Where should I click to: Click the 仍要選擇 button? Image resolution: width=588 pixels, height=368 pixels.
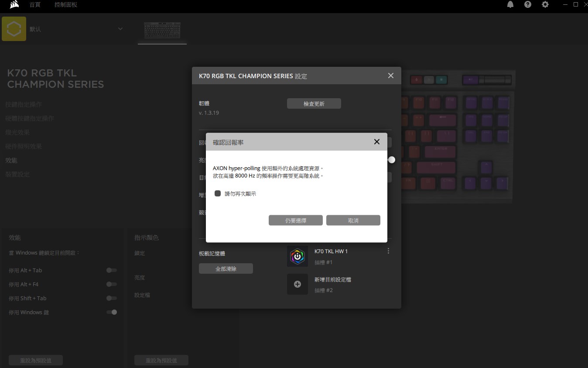(x=296, y=220)
